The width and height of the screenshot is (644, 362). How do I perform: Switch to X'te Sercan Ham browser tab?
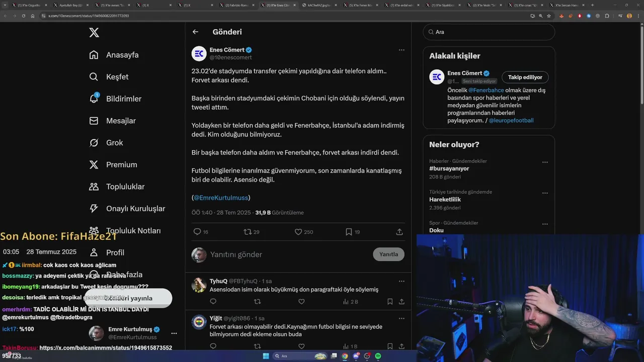(567, 5)
